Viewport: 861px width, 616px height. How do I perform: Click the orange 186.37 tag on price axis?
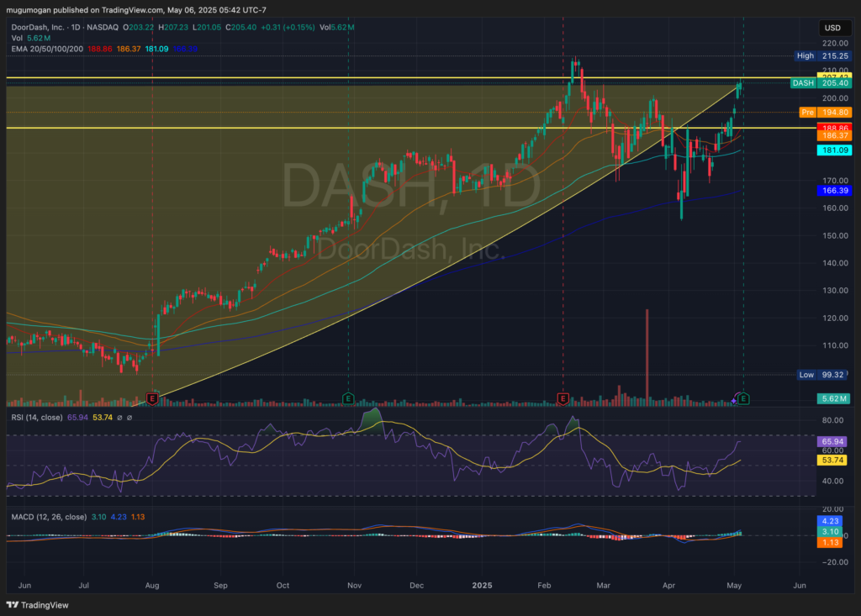point(835,135)
